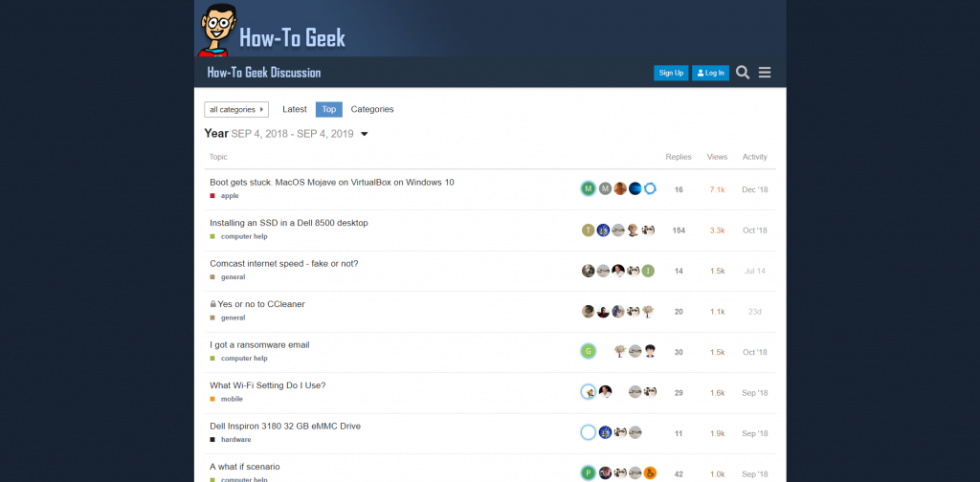
Task: Click the 23d activity date
Action: click(754, 312)
